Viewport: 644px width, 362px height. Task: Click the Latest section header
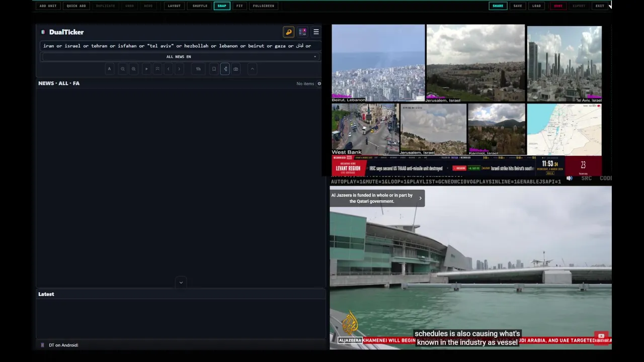point(46,294)
